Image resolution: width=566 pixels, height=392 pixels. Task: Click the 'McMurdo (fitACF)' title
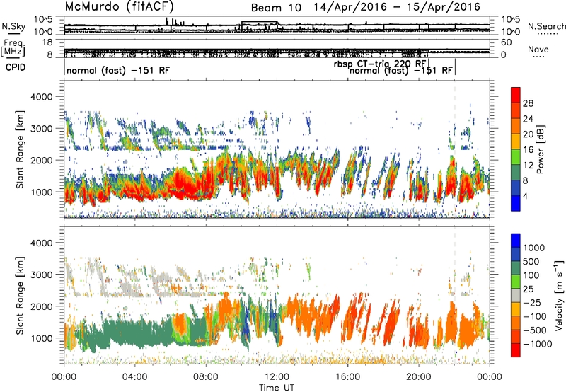click(119, 6)
